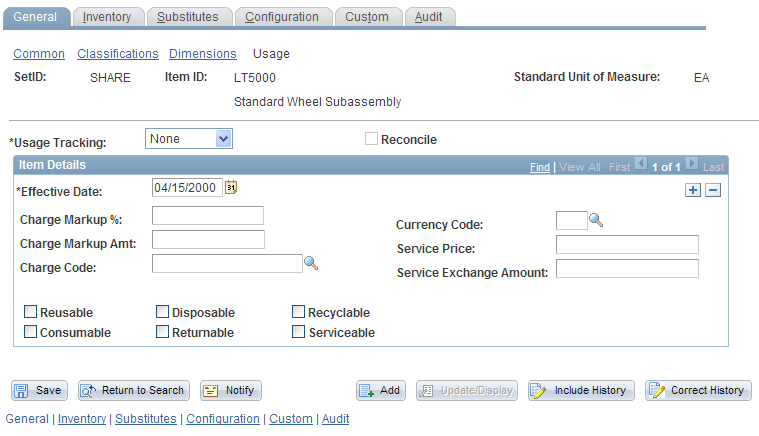Go to previous row arrow in Item Details
759x436 pixels.
coord(640,164)
